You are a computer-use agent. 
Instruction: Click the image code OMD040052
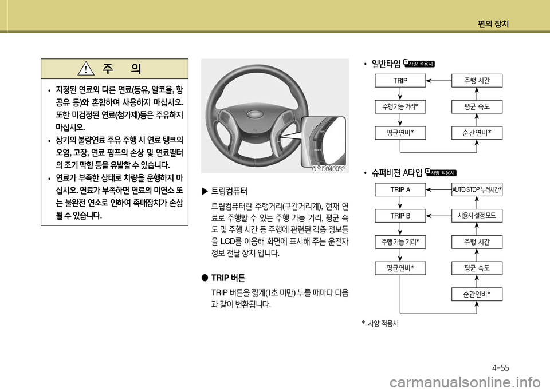329,169
